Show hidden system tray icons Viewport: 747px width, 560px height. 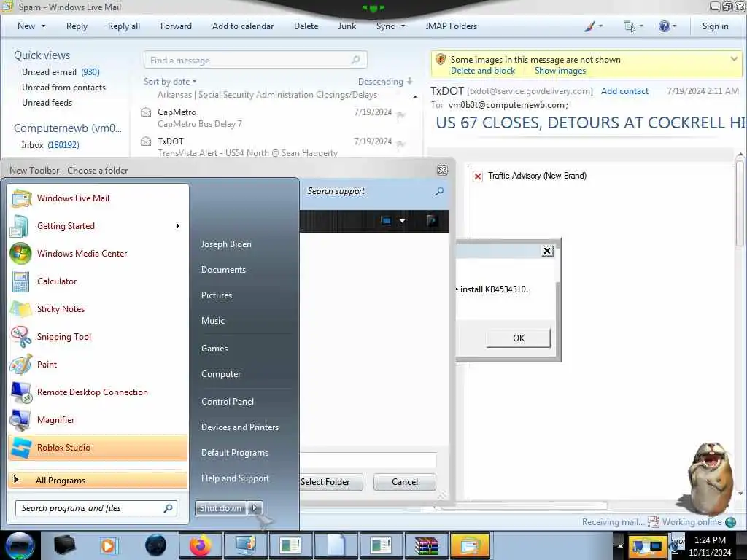click(620, 545)
